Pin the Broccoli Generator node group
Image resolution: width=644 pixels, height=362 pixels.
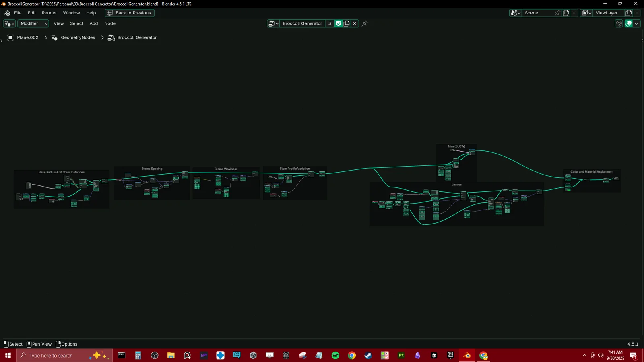(x=364, y=23)
